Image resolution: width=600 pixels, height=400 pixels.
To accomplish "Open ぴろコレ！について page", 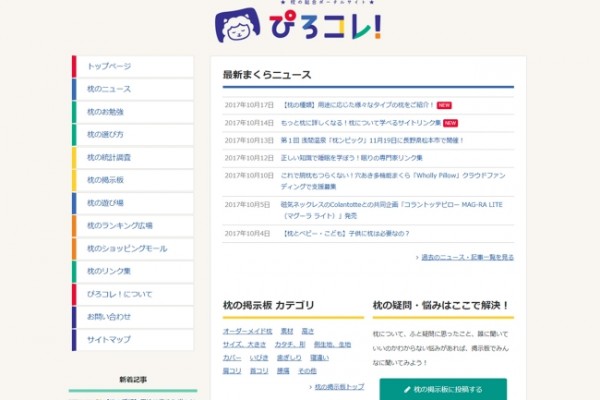I will pos(133,294).
